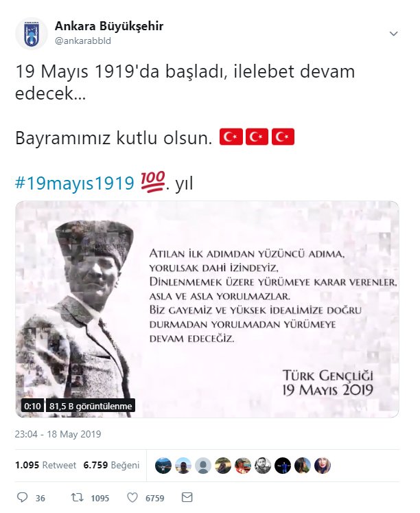
Task: Click first liker avatar with landscape photo
Action: coord(163,466)
